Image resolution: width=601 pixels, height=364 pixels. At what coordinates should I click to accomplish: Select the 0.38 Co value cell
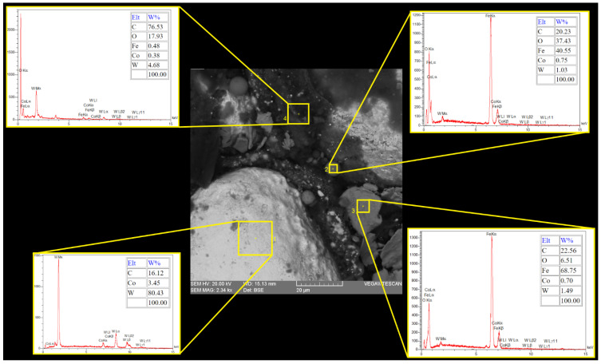(157, 56)
